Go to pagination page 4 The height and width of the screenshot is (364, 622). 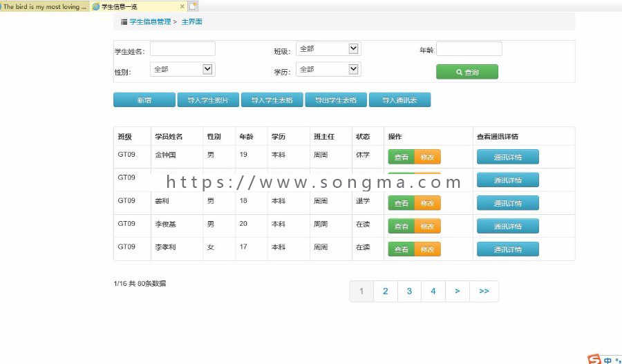(x=433, y=291)
